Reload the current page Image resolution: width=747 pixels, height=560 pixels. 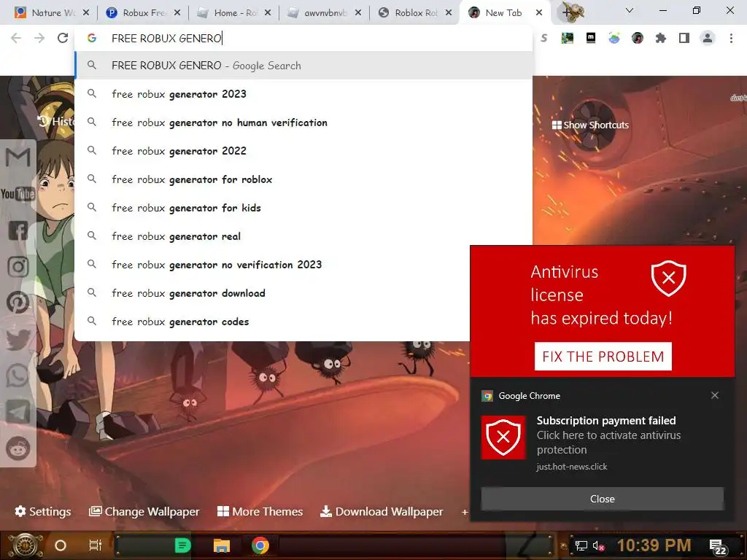pyautogui.click(x=63, y=38)
